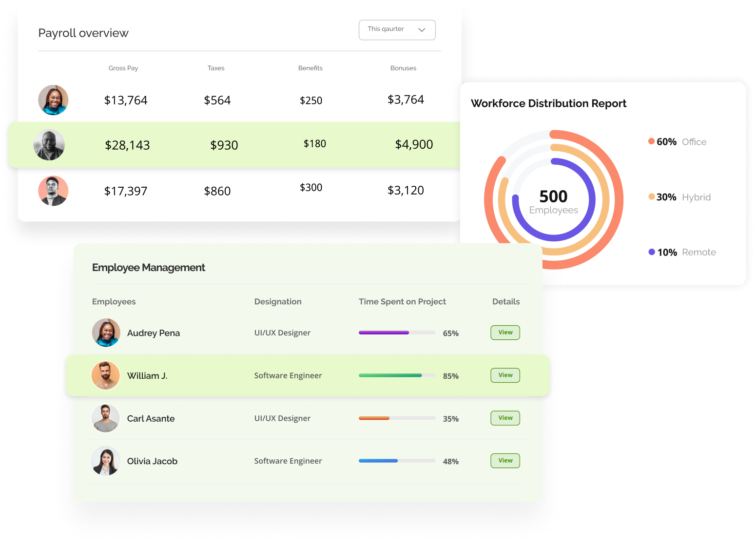Select the name William J.

pos(147,376)
